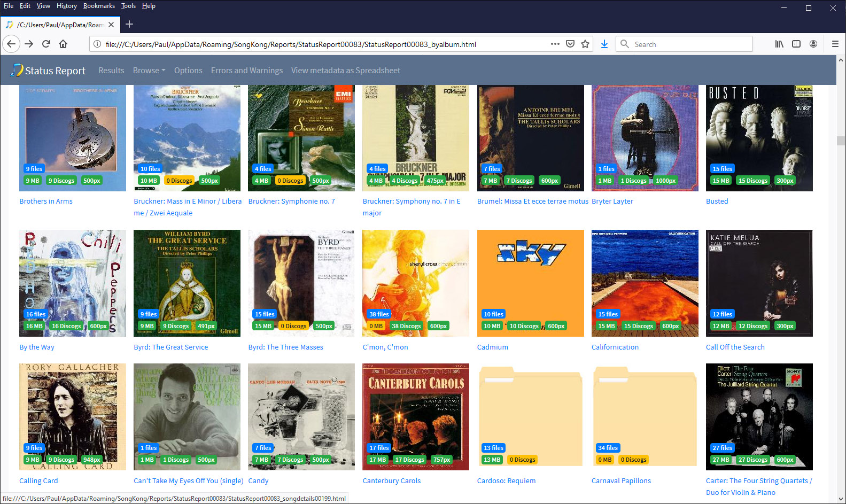The height and width of the screenshot is (504, 846).
Task: Toggle the sidebar view icon
Action: click(x=796, y=44)
